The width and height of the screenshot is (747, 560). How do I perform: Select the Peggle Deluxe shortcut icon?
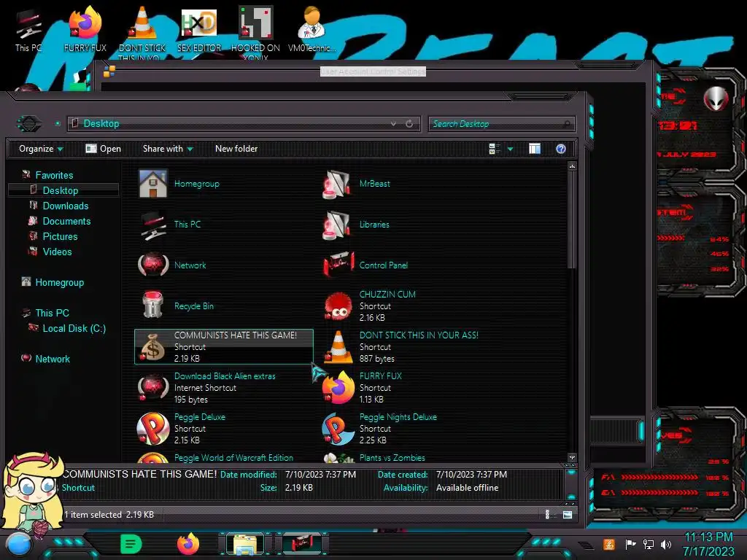[x=153, y=429]
